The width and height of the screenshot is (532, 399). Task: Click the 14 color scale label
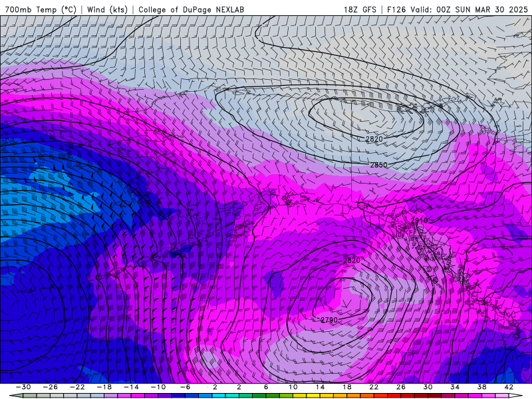tap(320, 387)
